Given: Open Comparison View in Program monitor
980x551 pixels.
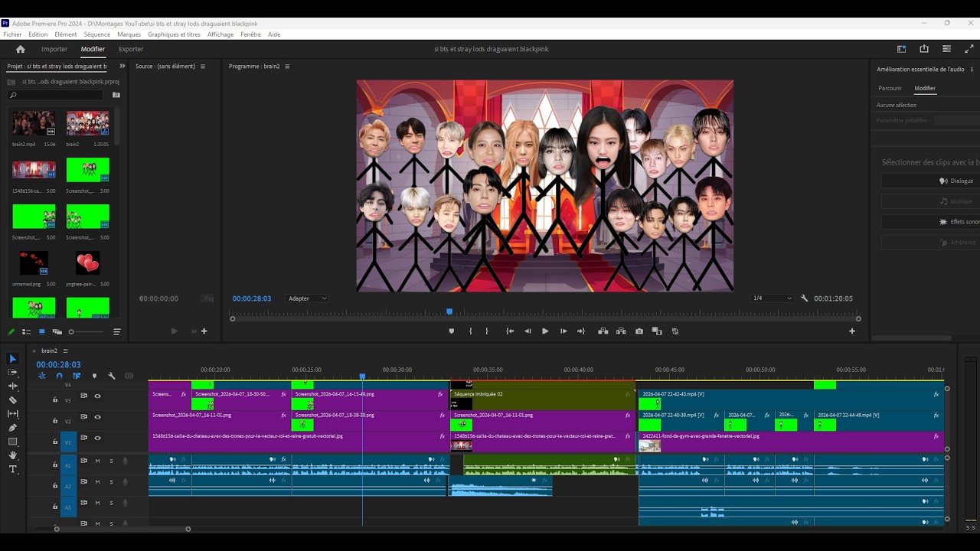Looking at the screenshot, I should tap(657, 331).
